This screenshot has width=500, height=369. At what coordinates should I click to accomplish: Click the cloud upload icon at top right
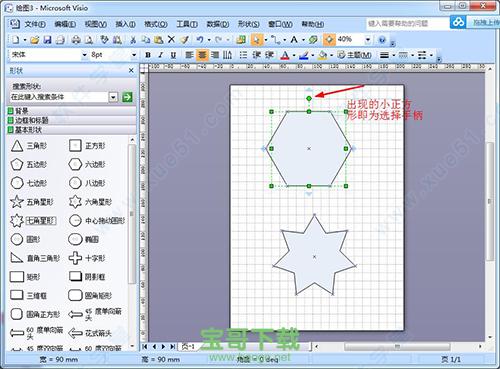(458, 23)
